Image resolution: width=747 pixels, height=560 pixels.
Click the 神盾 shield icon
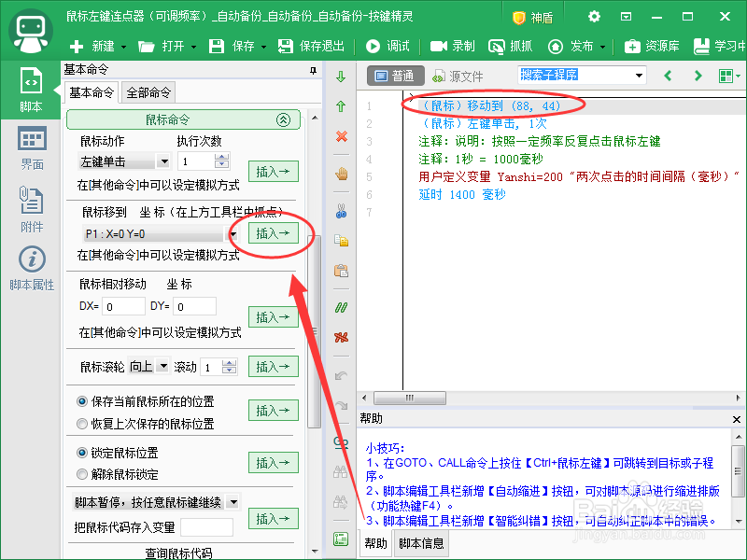(532, 18)
